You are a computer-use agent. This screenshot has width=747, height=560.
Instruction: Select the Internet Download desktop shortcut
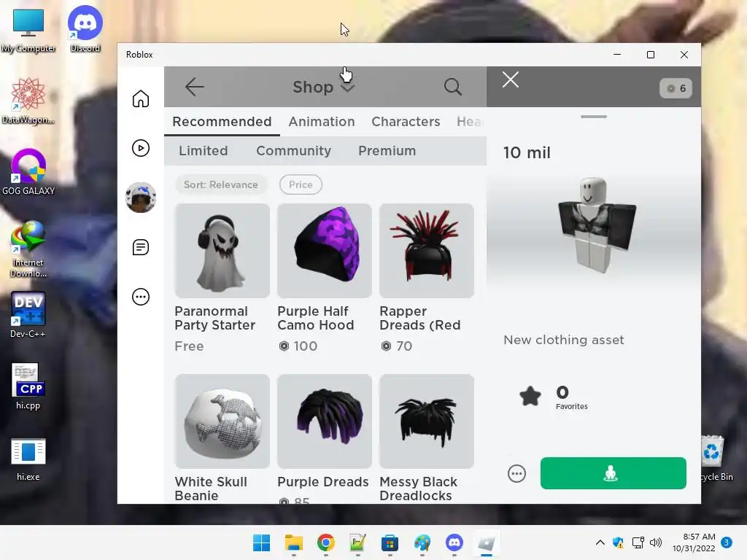[28, 249]
